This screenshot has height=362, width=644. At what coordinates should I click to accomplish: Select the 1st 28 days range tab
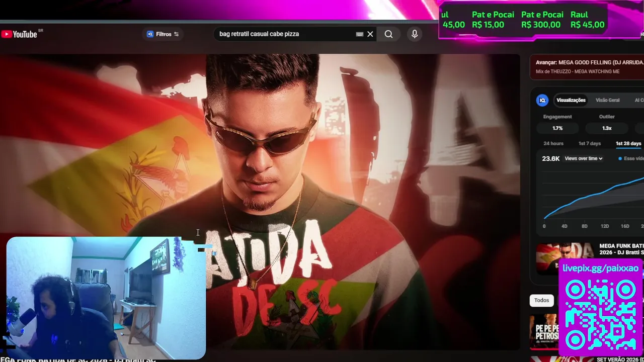click(x=628, y=143)
